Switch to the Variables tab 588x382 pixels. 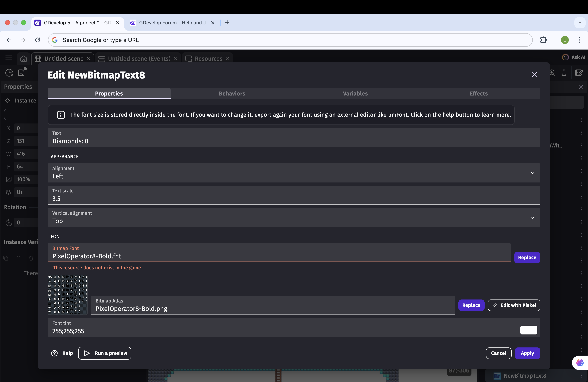(x=355, y=94)
